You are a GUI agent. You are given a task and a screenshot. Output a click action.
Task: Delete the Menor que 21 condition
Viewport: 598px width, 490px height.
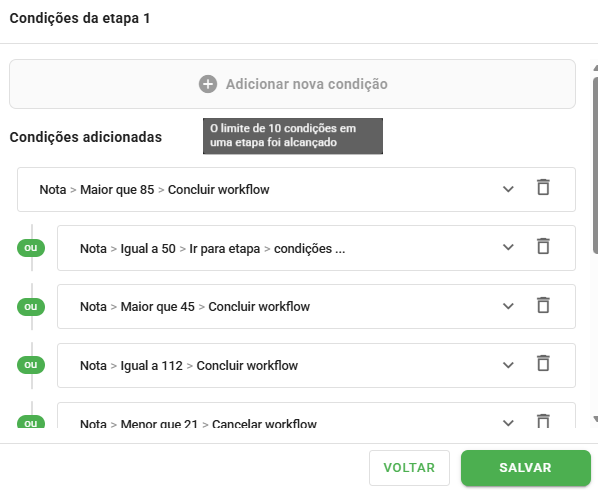click(x=543, y=421)
